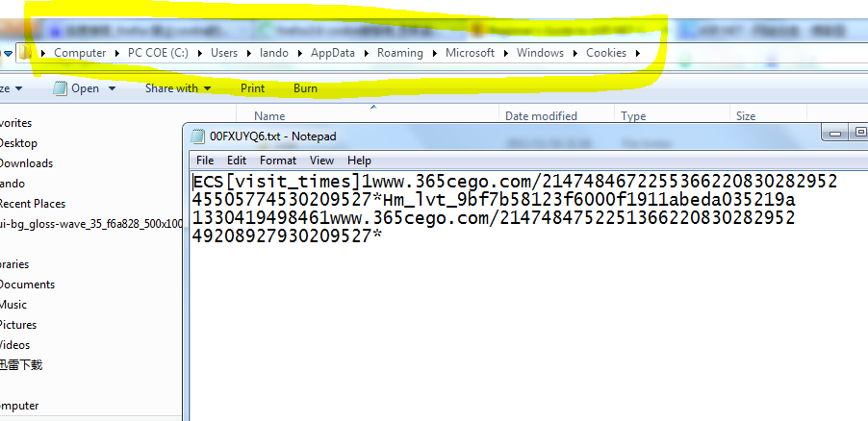Open the Notepad File menu
This screenshot has height=421, width=868.
(x=205, y=161)
